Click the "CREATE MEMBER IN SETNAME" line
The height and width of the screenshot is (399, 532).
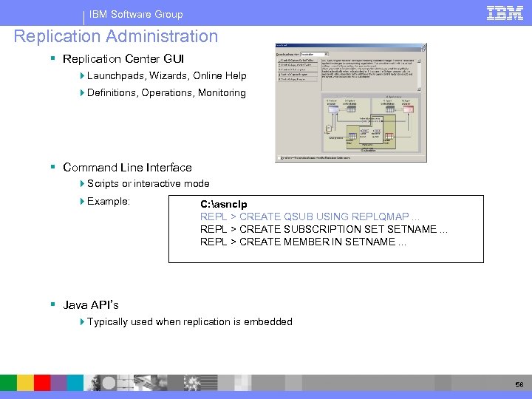coord(303,242)
